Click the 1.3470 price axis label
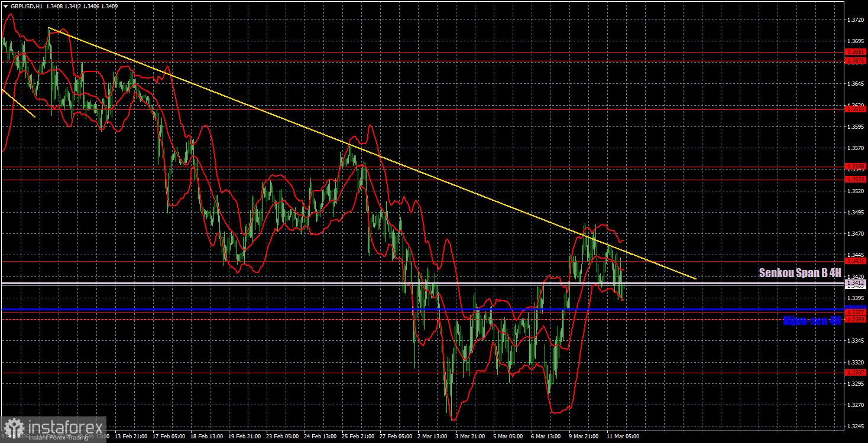 point(856,233)
